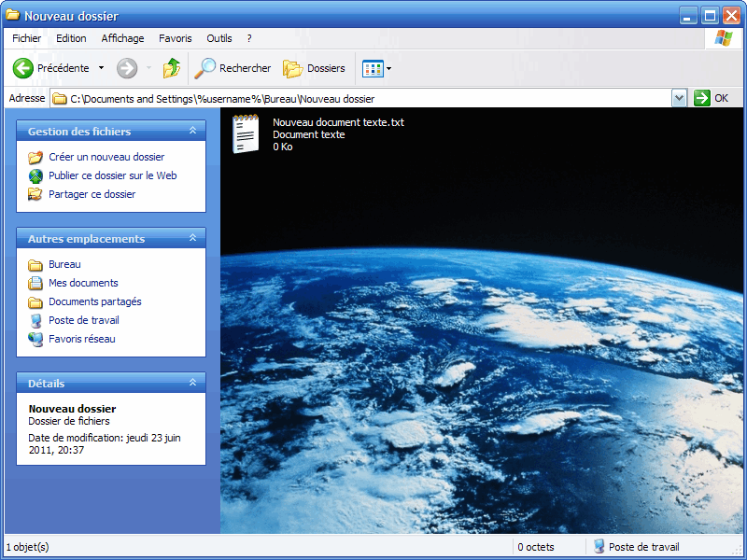Viewport: 747px width, 560px height.
Task: Open the view style icon next to Dossiers
Action: coord(373,68)
